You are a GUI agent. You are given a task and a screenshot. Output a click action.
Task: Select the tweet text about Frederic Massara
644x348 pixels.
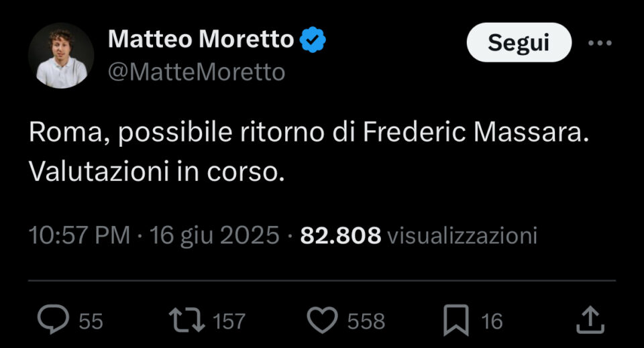point(309,152)
